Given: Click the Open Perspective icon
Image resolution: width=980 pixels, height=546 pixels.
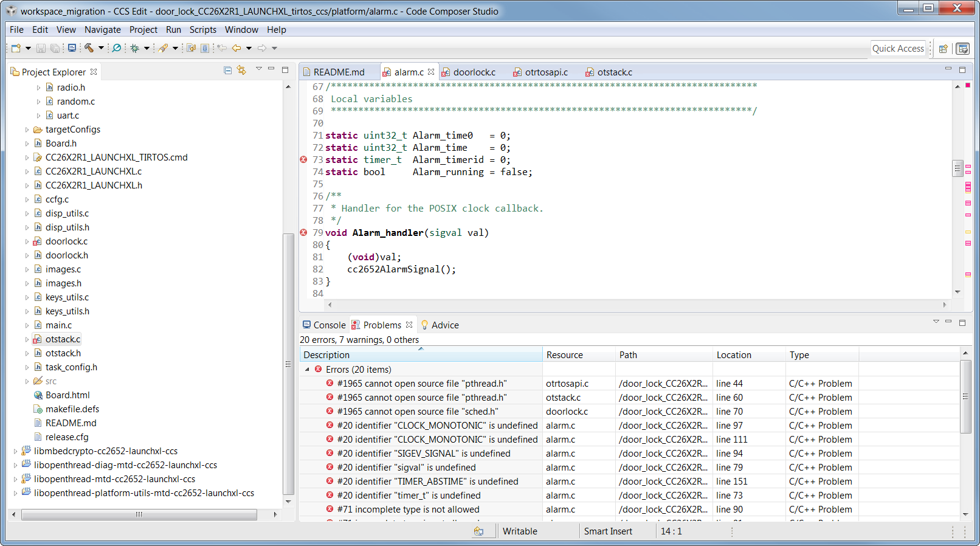Looking at the screenshot, I should (x=944, y=49).
